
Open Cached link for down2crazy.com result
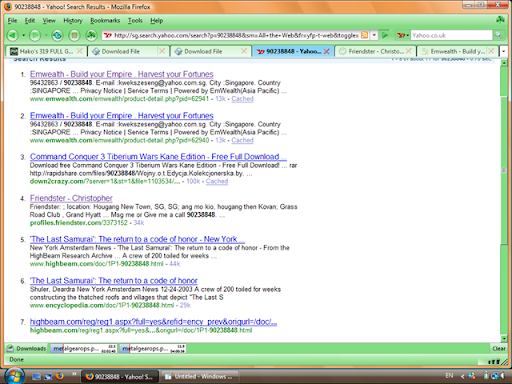click(217, 182)
